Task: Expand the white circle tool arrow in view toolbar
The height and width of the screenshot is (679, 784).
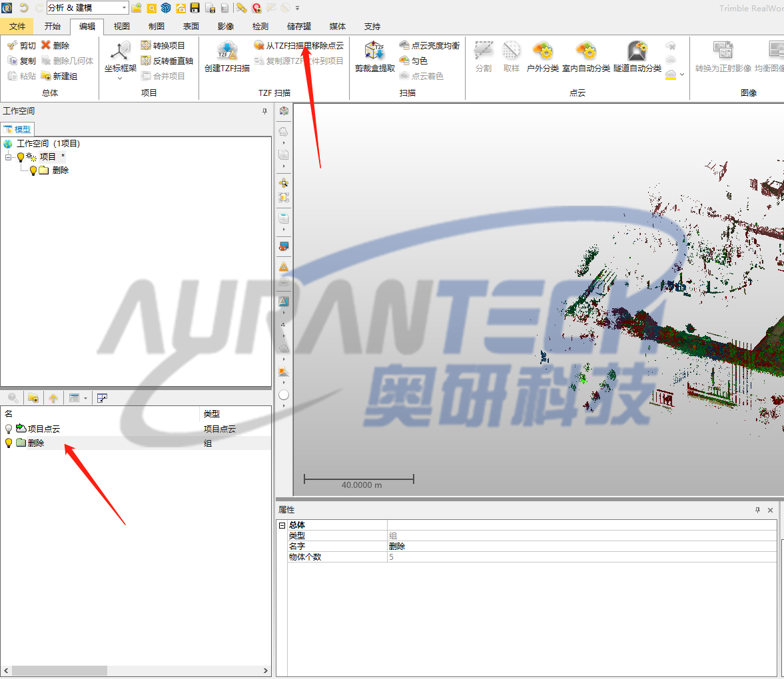Action: (x=284, y=405)
